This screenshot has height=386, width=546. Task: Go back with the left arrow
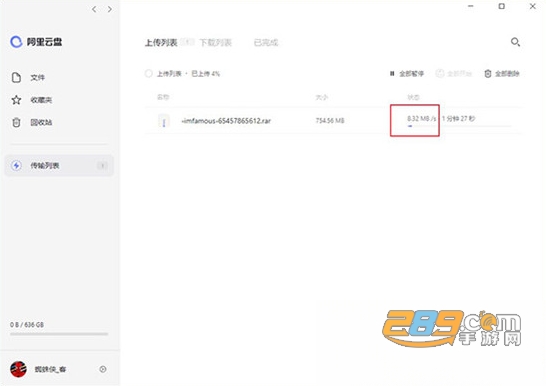pos(94,9)
